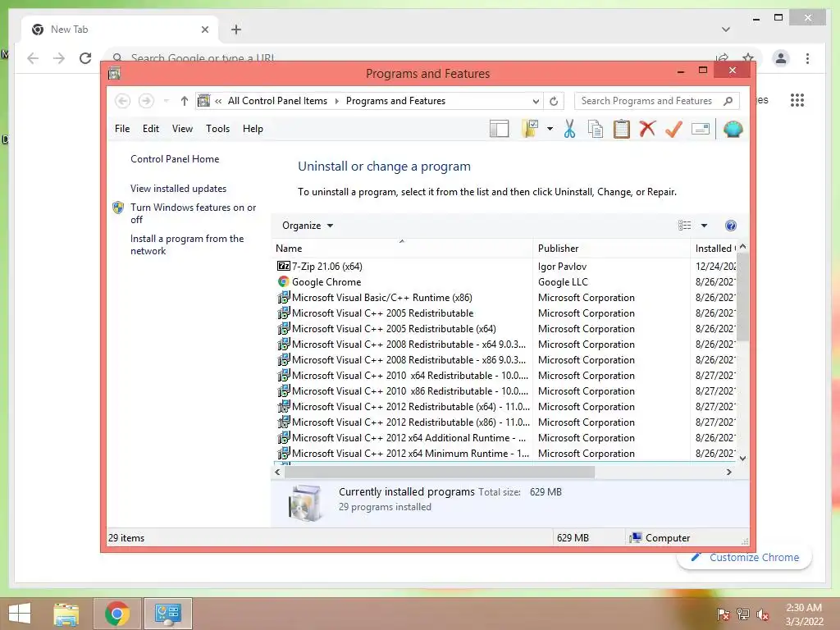
Task: Click breadcrumb chevron after All Control Panel Items
Action: pyautogui.click(x=337, y=101)
